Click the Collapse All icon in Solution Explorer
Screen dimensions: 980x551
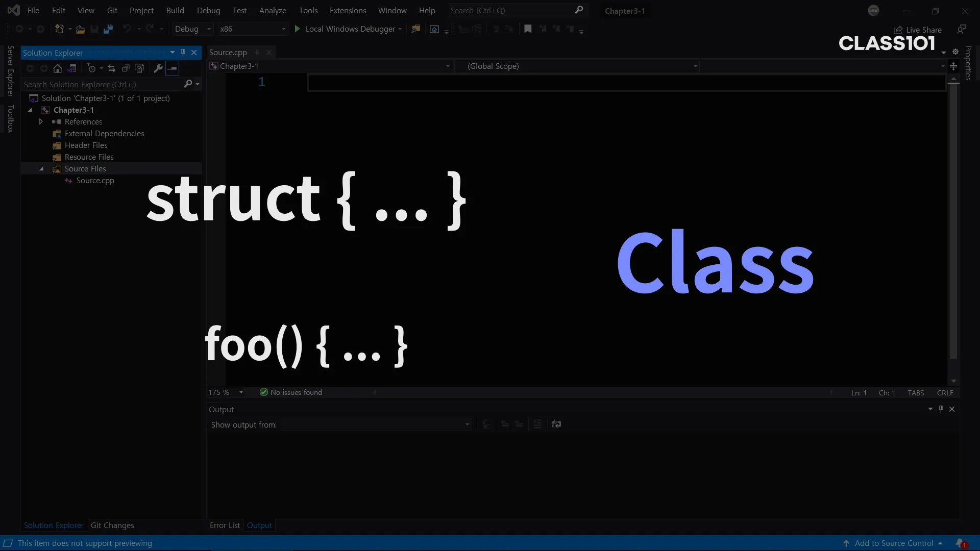coord(126,68)
